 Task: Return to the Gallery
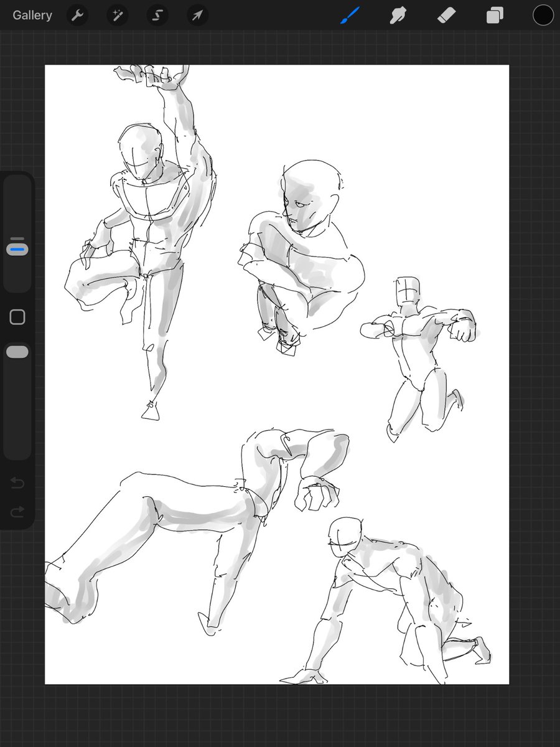(32, 16)
